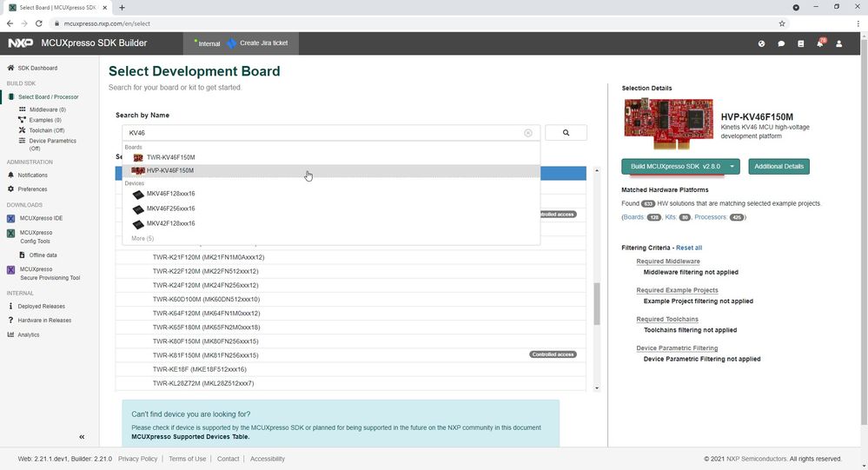Click Secure Provisioning Tool icon
The width and height of the screenshot is (868, 470).
coord(10,270)
